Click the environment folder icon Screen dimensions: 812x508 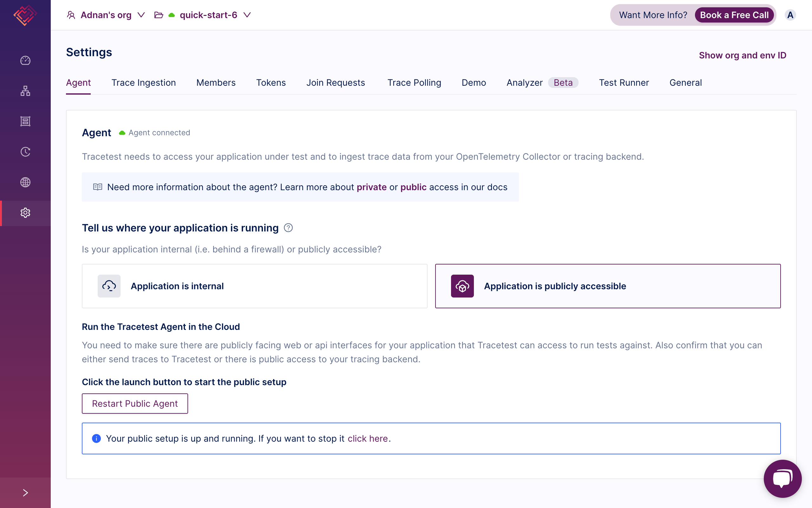(159, 15)
